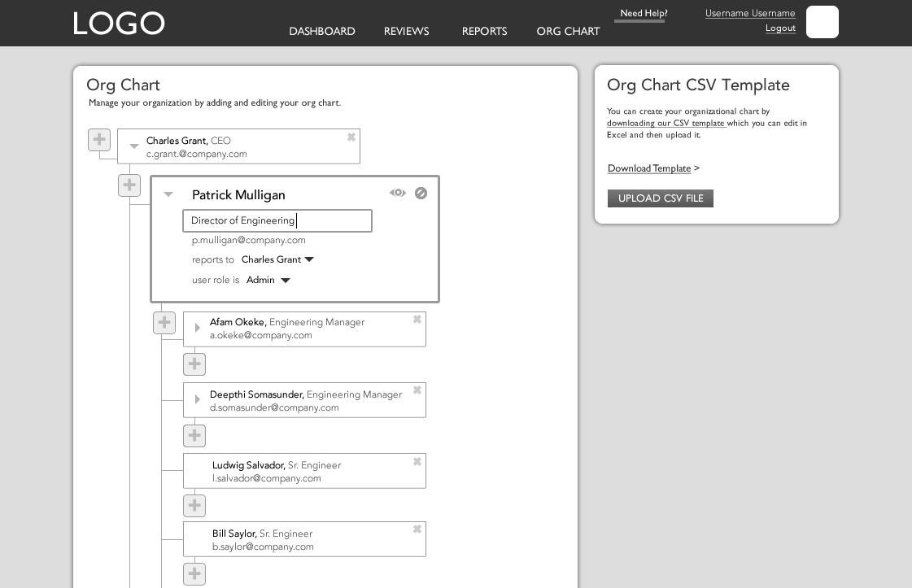Open the user role Admin dropdown
The height and width of the screenshot is (588, 912).
[268, 280]
